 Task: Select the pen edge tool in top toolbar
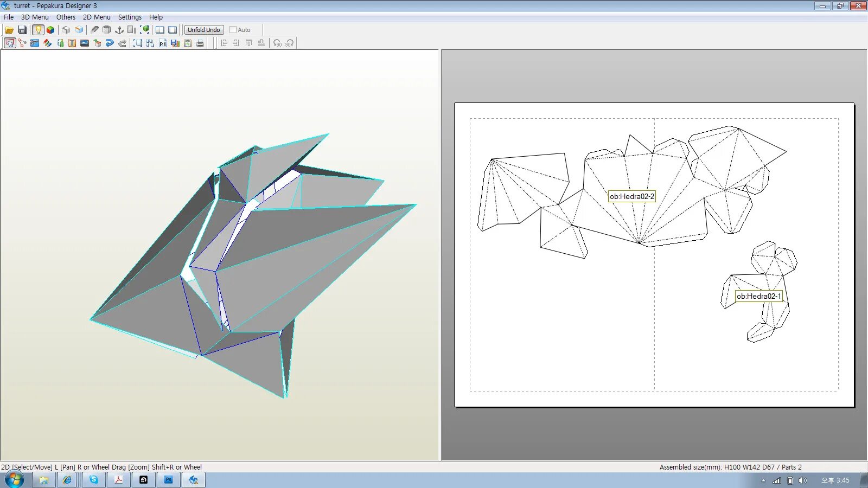click(x=95, y=30)
